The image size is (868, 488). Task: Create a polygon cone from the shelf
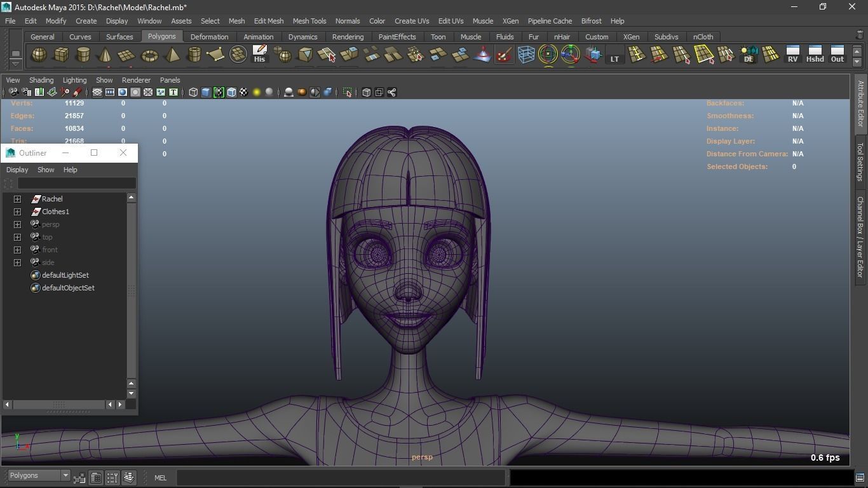click(105, 55)
